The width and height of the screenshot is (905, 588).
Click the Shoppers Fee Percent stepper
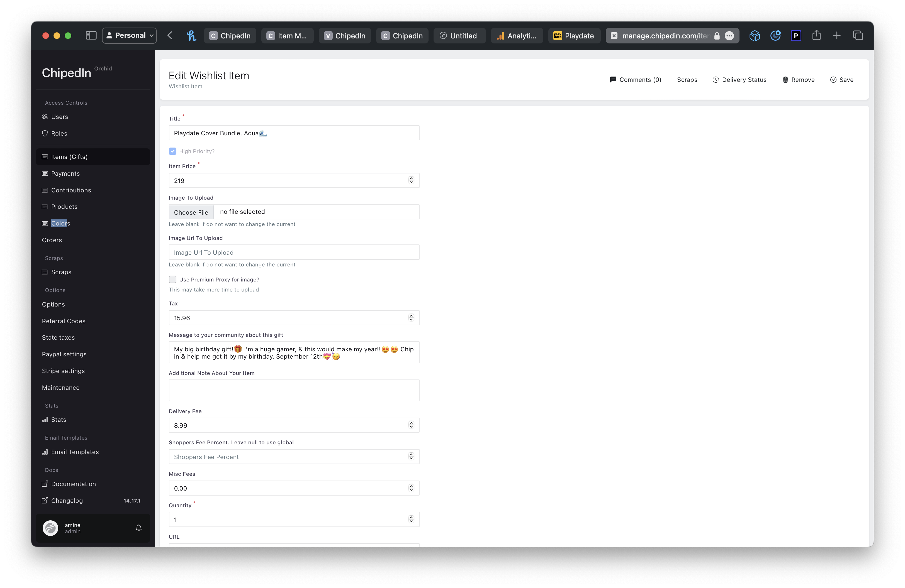click(411, 457)
